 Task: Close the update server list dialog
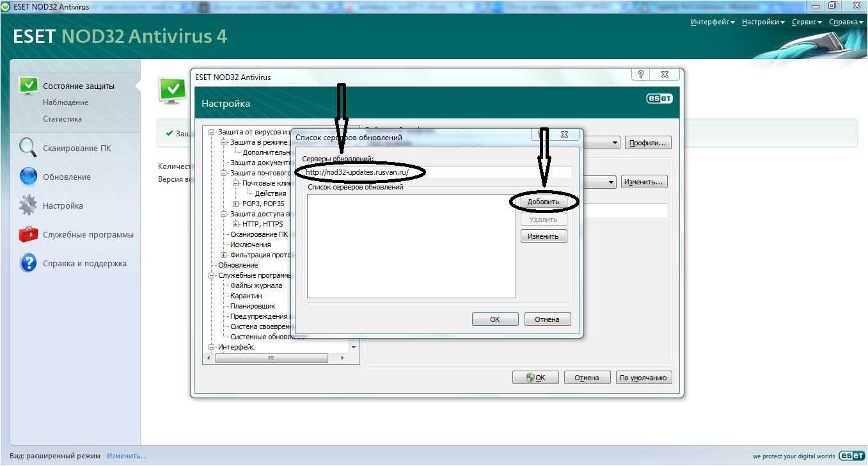pos(564,134)
